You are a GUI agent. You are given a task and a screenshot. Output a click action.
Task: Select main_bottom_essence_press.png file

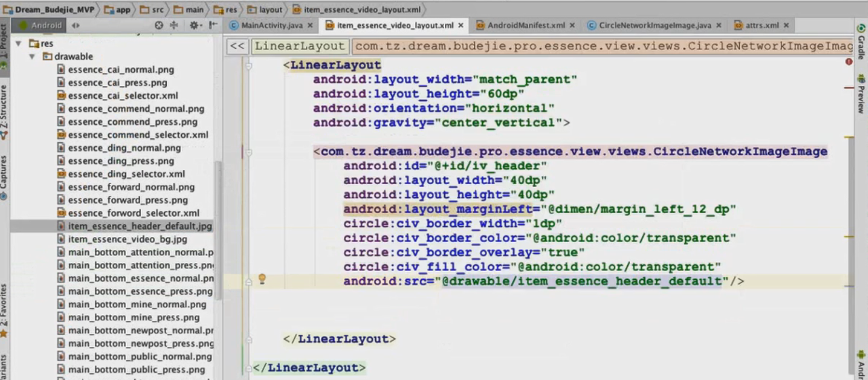[x=135, y=291]
